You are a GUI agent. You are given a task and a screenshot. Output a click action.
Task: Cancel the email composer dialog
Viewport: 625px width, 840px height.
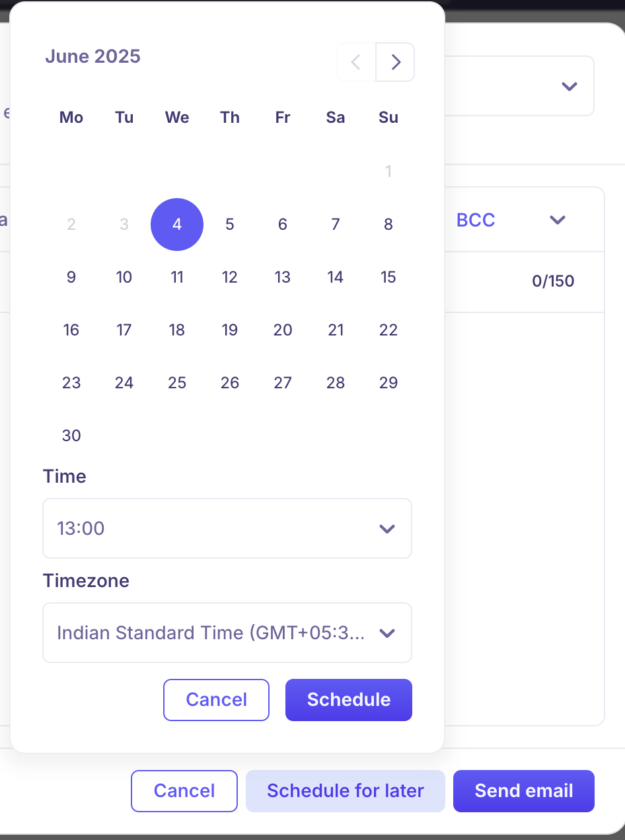click(x=184, y=791)
